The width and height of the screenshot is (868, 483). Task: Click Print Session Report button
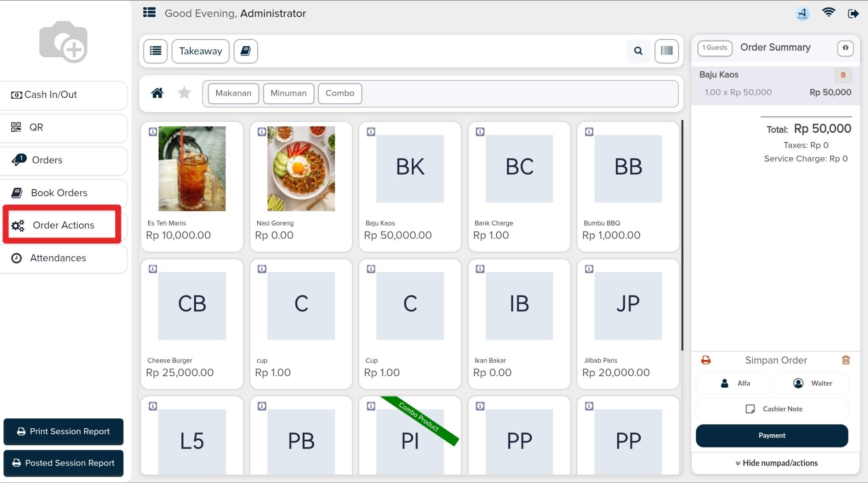[x=64, y=432]
